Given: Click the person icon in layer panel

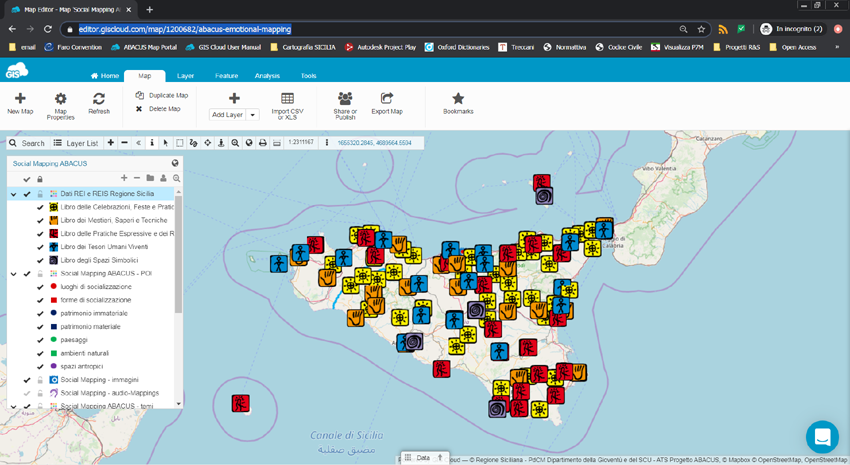Looking at the screenshot, I should (163, 178).
